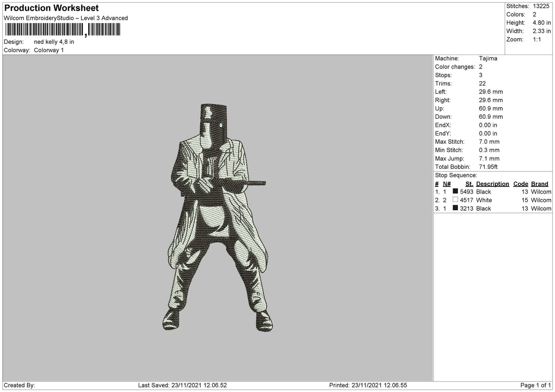Viewport: 555px width, 392px height.
Task: Click the Stitches count value 13225
Action: click(x=542, y=6)
